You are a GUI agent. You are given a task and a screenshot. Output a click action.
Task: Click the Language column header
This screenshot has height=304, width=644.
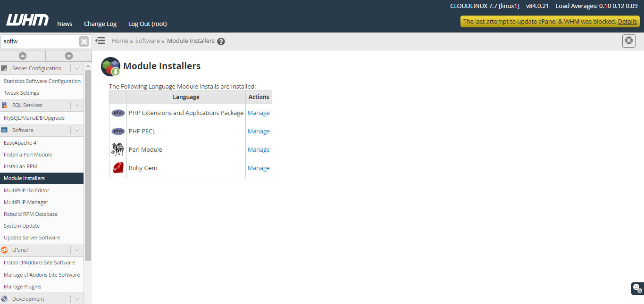pos(186,97)
